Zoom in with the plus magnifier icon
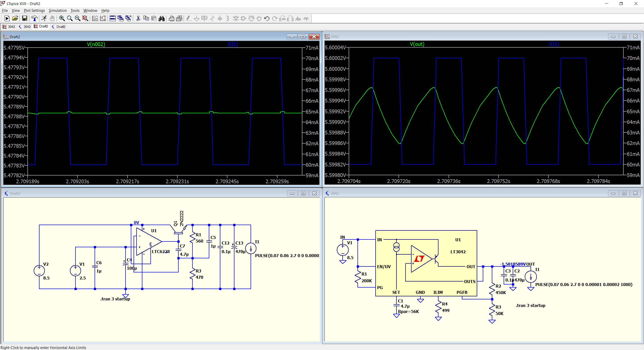Viewport: 644px width, 350px height. (62, 18)
